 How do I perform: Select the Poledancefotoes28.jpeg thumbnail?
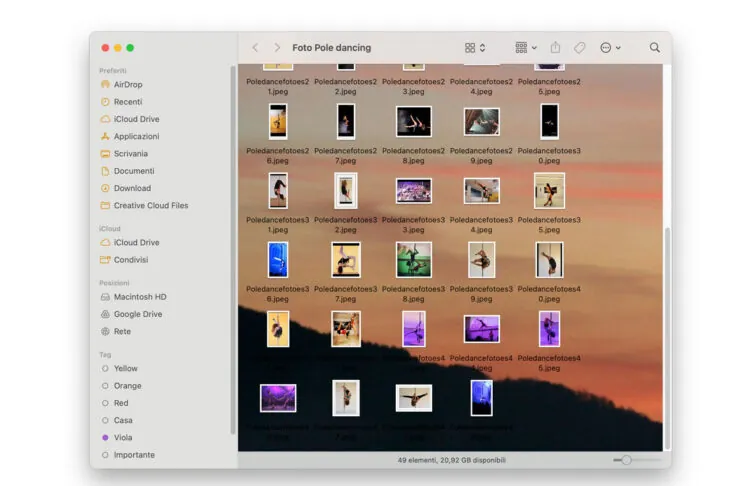[413, 122]
